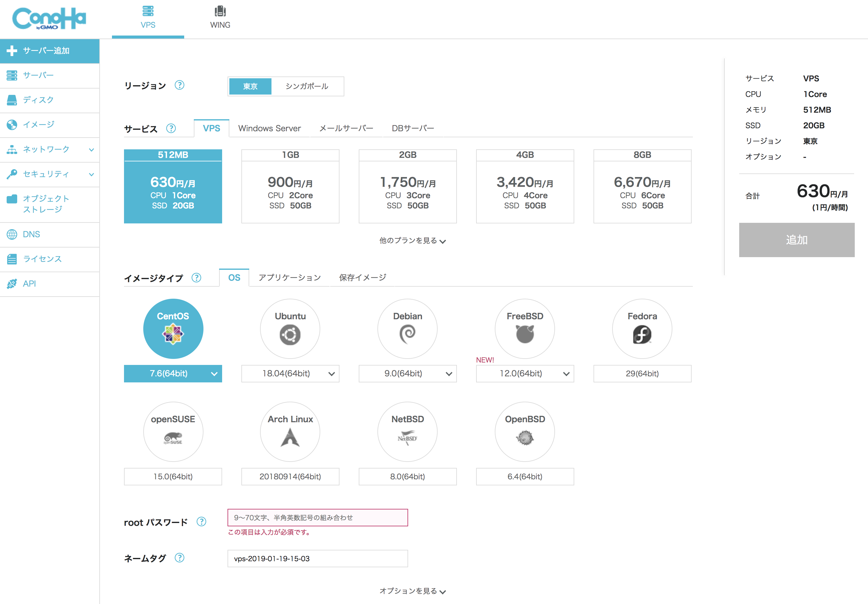Switch to the Windows Server tab
Screen dimensions: 868x604
(270, 128)
